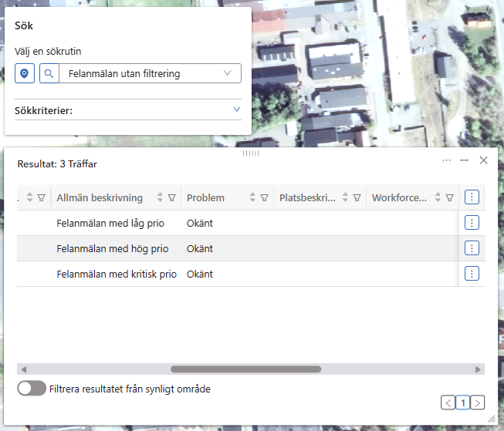Sort the Problem column
The image size is (504, 431).
coord(252,197)
